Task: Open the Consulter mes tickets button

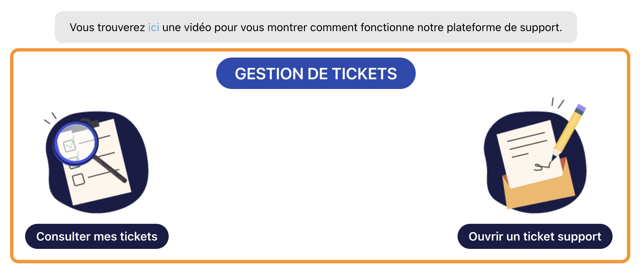Action: pos(97,236)
